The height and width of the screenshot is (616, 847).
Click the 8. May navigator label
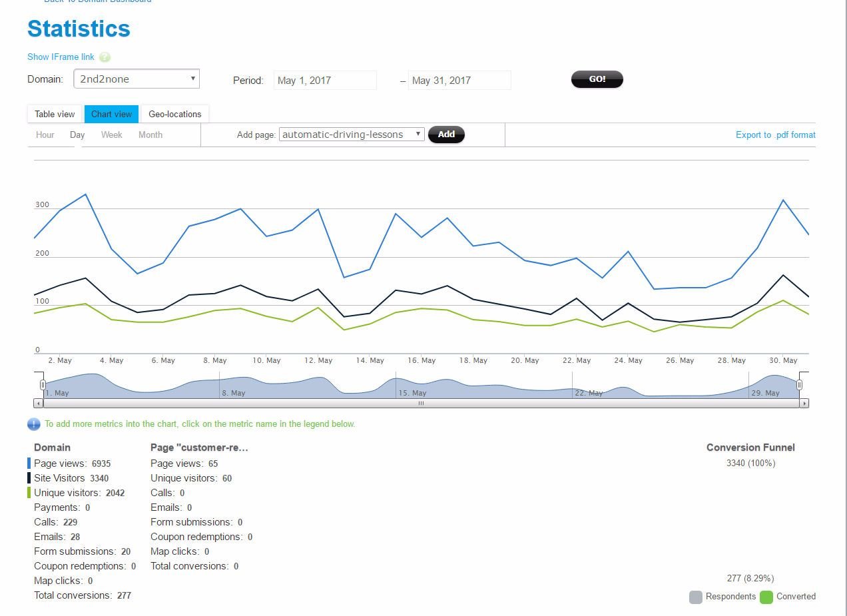(x=234, y=393)
